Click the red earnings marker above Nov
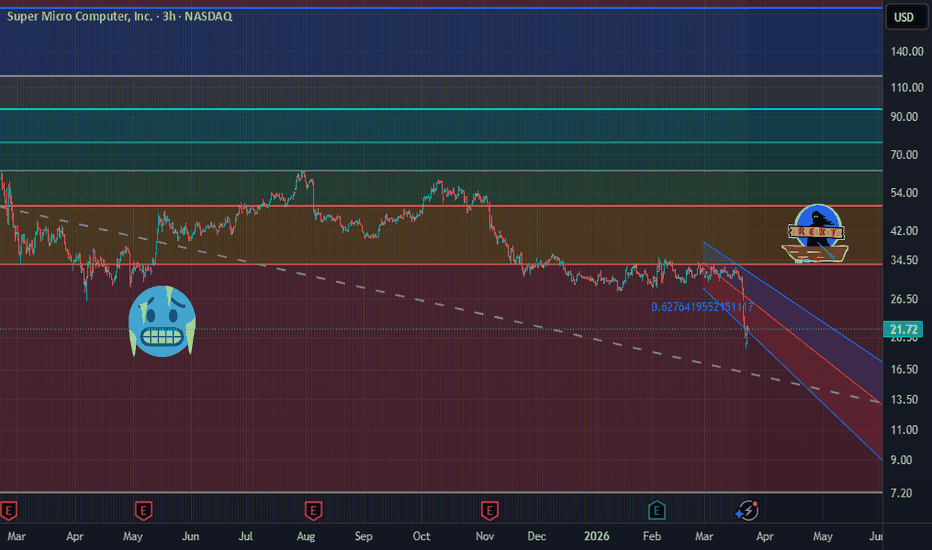The image size is (932, 550). 489,510
